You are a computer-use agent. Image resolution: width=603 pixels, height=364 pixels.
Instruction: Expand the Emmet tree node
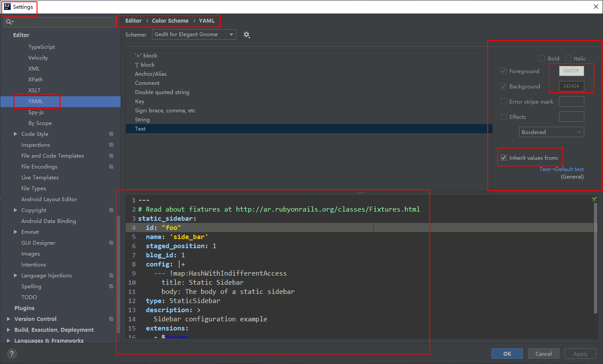16,232
